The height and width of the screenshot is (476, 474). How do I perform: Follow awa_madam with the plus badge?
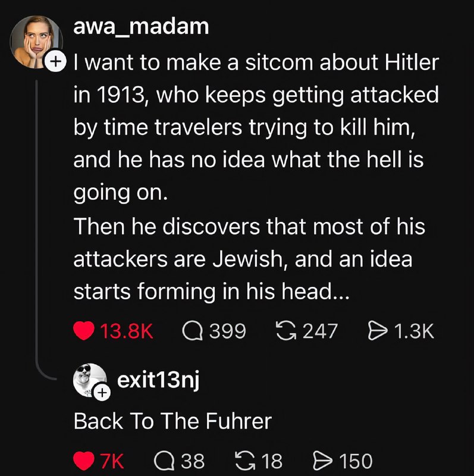[x=55, y=62]
